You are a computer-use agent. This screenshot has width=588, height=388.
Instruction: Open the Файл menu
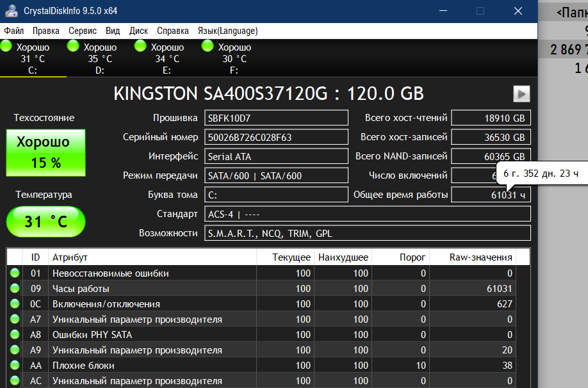tap(14, 31)
